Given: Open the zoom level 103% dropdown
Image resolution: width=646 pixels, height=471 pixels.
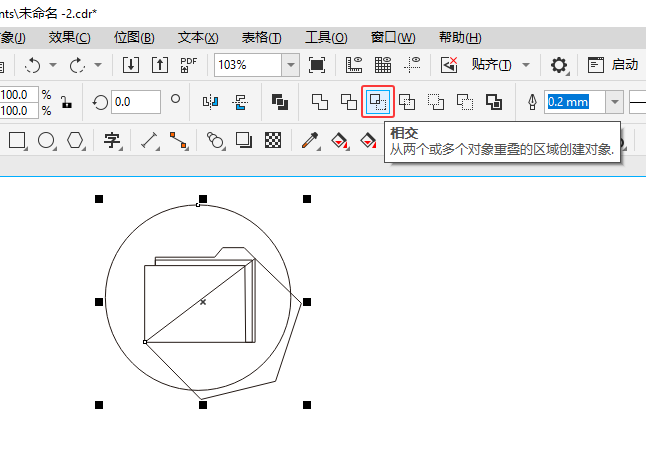Looking at the screenshot, I should click(290, 64).
